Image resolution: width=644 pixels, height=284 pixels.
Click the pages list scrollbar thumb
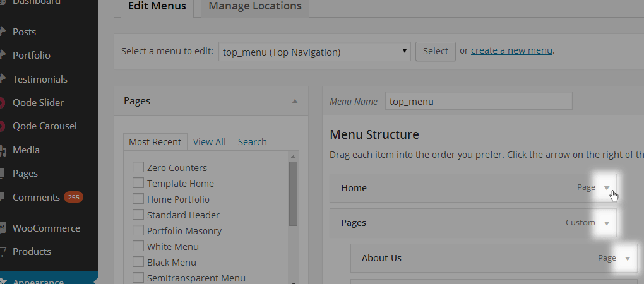(x=293, y=194)
